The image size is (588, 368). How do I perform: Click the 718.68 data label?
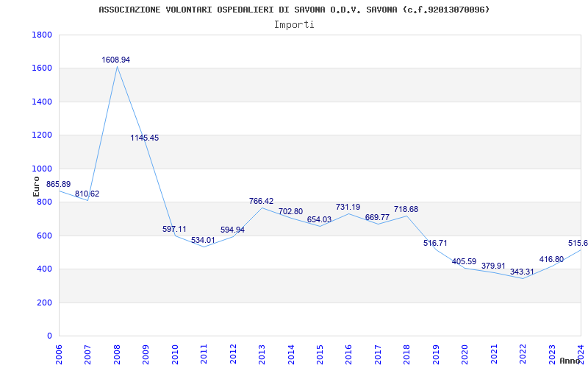(406, 209)
